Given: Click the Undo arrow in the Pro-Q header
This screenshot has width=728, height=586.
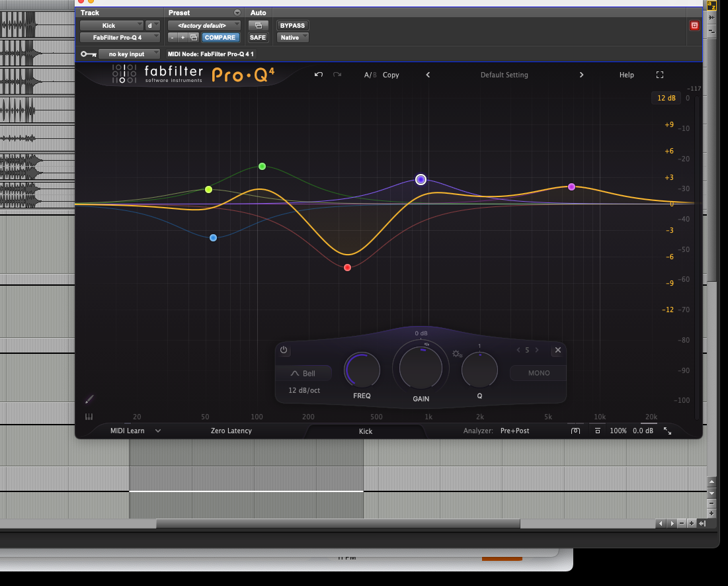Looking at the screenshot, I should (318, 75).
